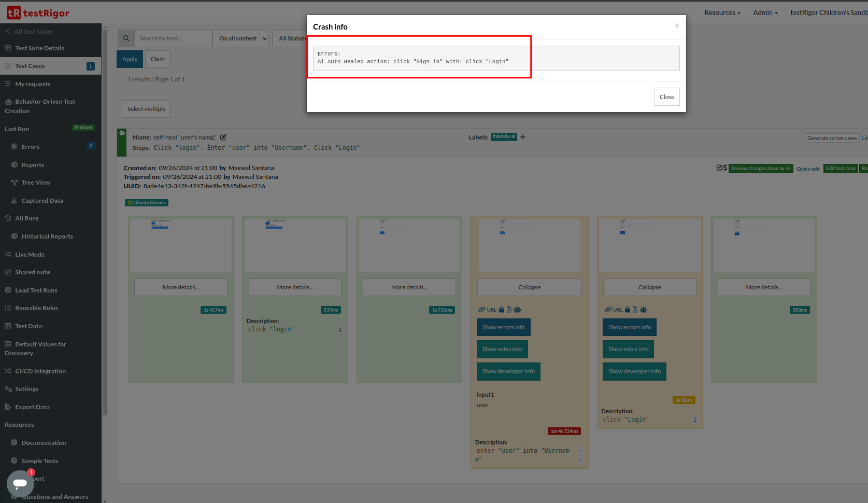This screenshot has height=503, width=868.
Task: Click 'Show errors info' in the fifth step
Action: click(x=629, y=327)
